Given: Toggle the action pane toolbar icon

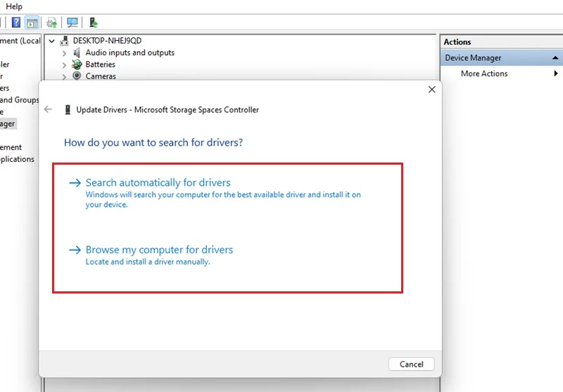Looking at the screenshot, I should click(x=32, y=23).
